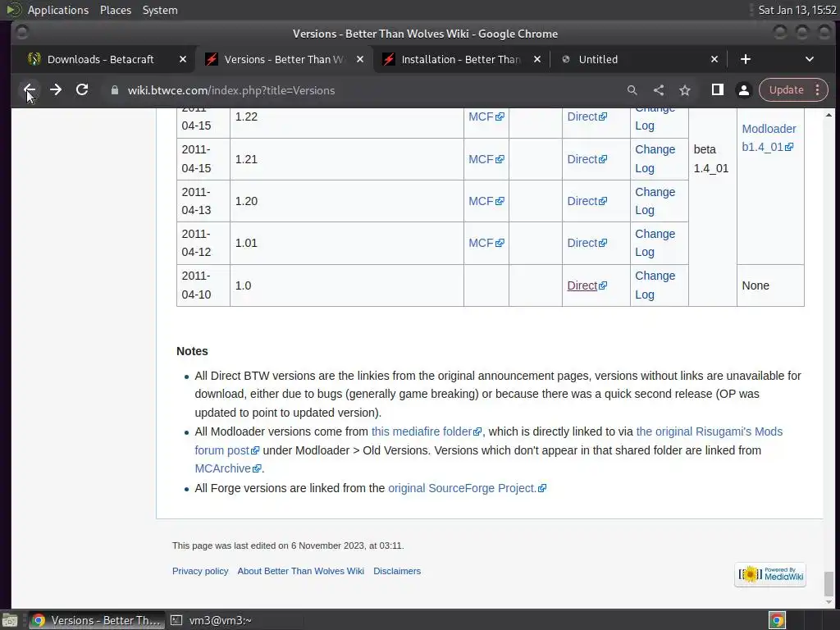The image size is (840, 630).
Task: Open the MCArchive link
Action: pyautogui.click(x=228, y=468)
